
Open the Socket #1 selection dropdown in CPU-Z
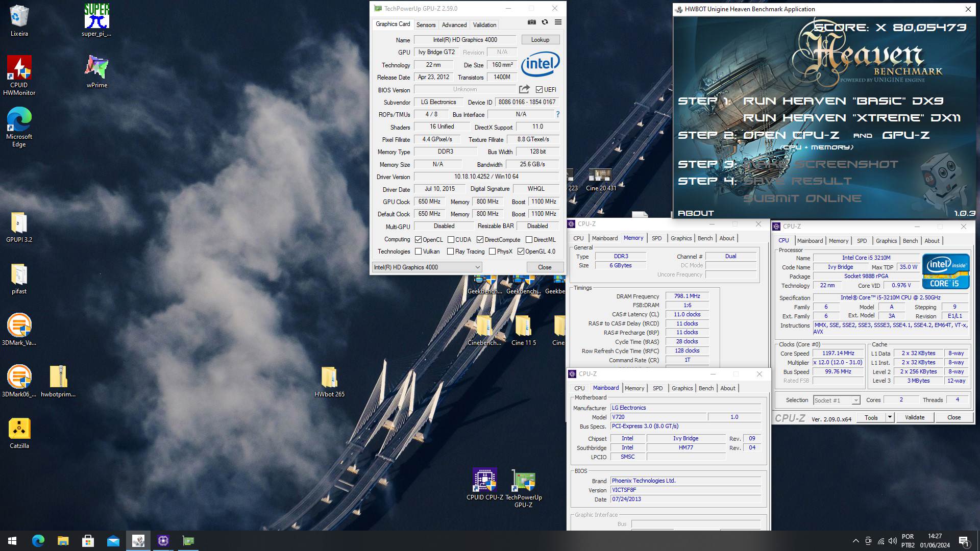[x=836, y=400]
